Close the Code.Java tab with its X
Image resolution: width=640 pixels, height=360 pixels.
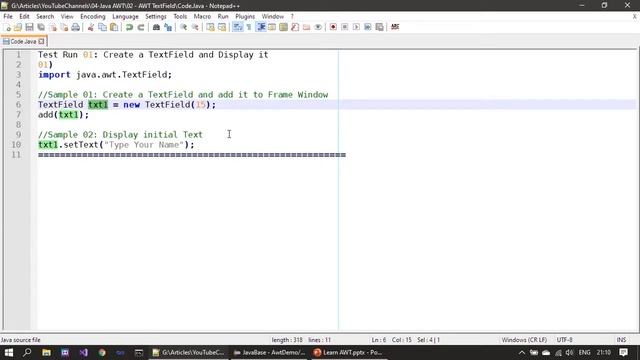pos(41,41)
